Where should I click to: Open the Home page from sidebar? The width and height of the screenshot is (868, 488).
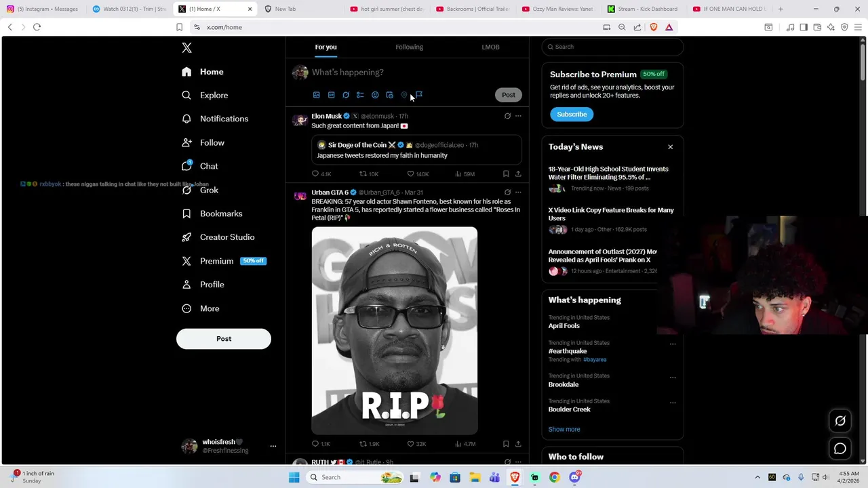point(203,72)
